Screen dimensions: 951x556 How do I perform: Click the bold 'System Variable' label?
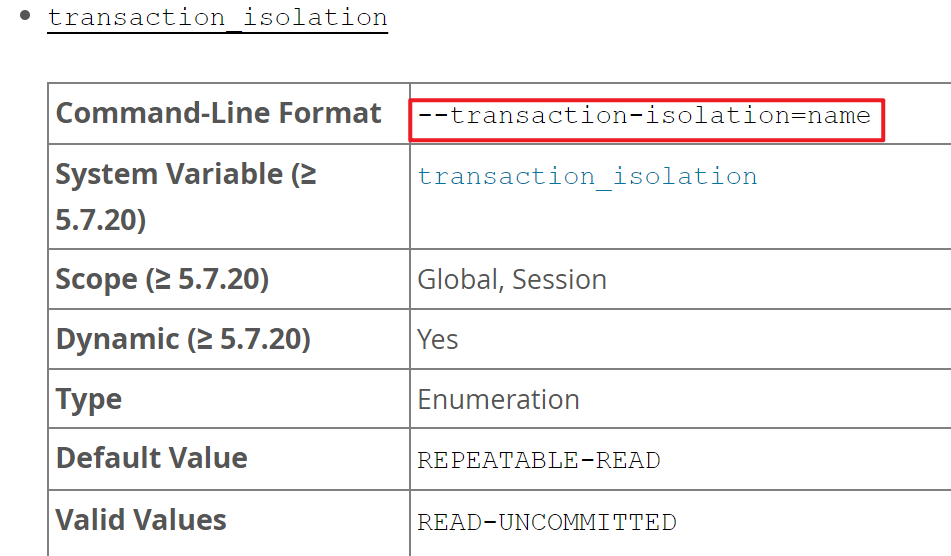(x=169, y=175)
